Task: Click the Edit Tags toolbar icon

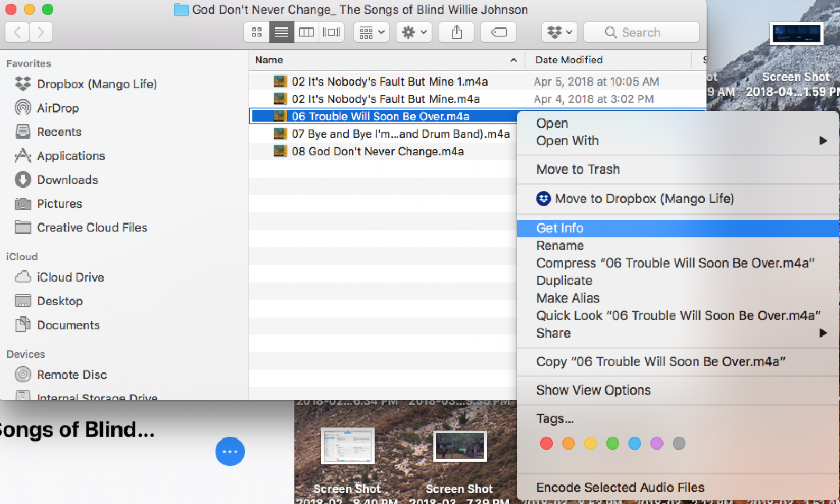Action: pos(499,32)
